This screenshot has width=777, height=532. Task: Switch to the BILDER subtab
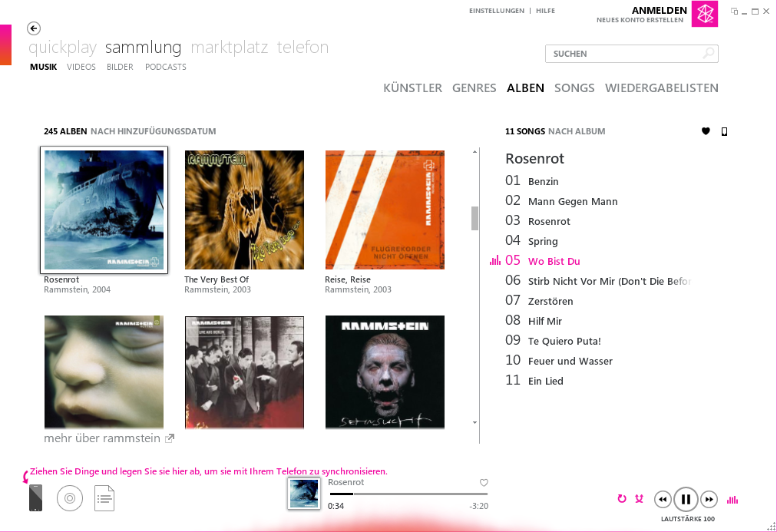[120, 67]
